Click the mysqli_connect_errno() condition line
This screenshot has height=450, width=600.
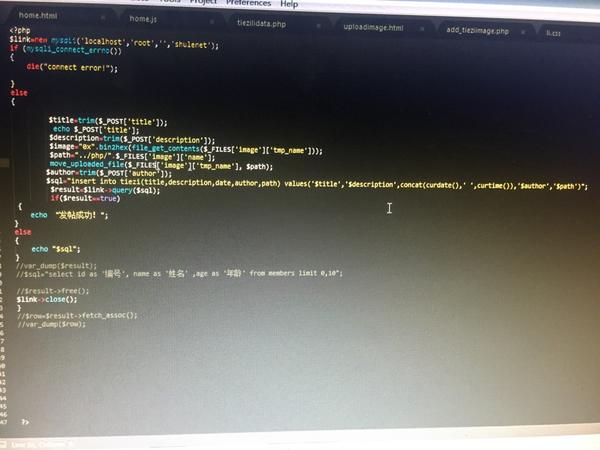(66, 50)
